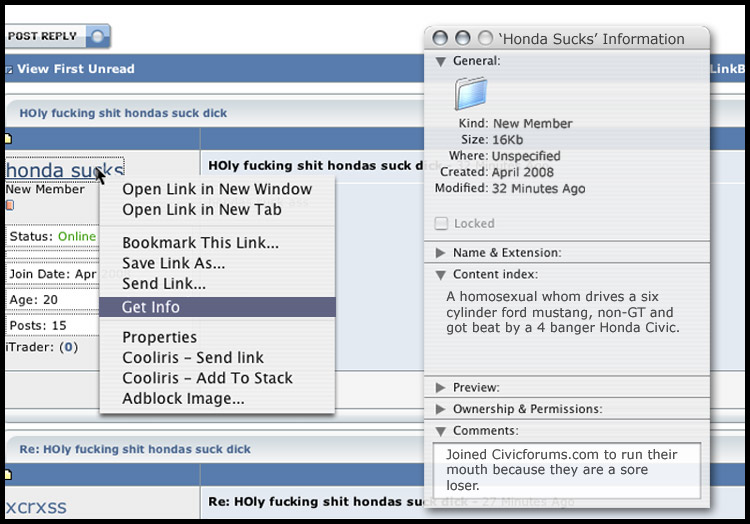Open the xcrxss user profile link
This screenshot has height=524, width=750.
(x=36, y=506)
